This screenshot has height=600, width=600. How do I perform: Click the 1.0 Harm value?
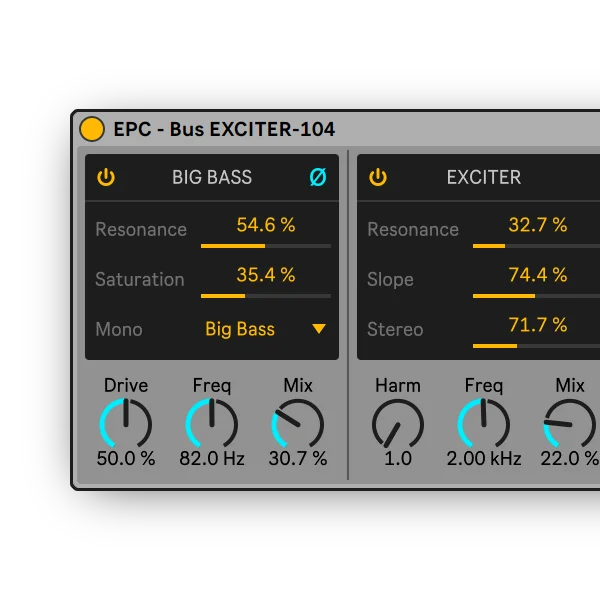pos(398,458)
